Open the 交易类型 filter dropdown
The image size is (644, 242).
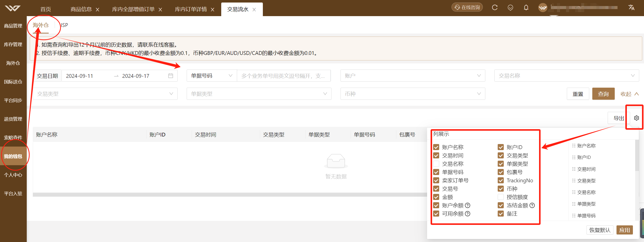[x=105, y=94]
